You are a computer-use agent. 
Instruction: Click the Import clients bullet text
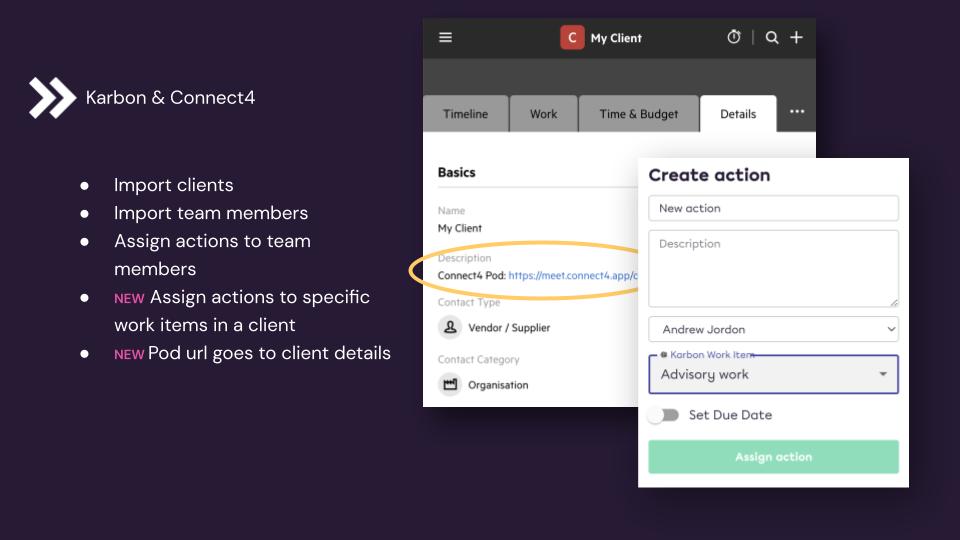click(x=174, y=185)
